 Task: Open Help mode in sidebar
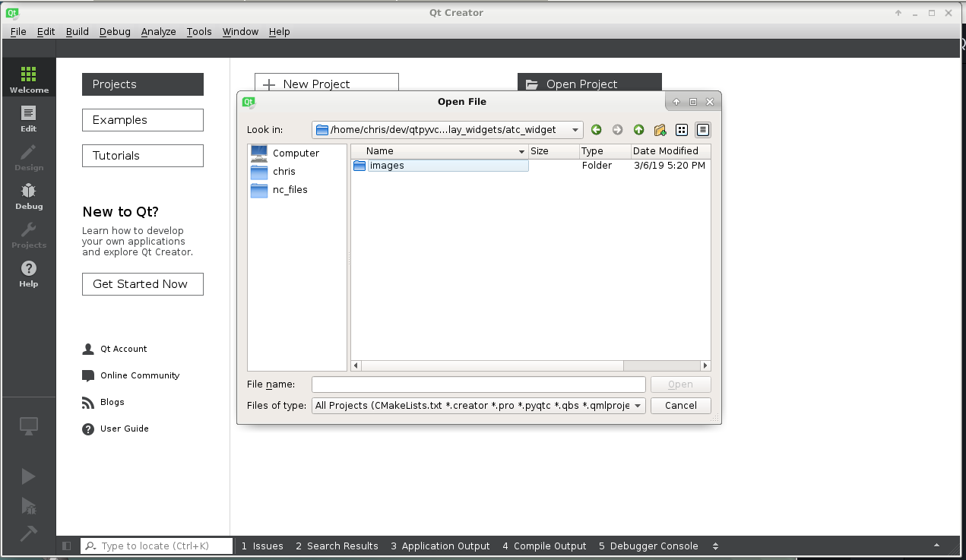tap(29, 273)
